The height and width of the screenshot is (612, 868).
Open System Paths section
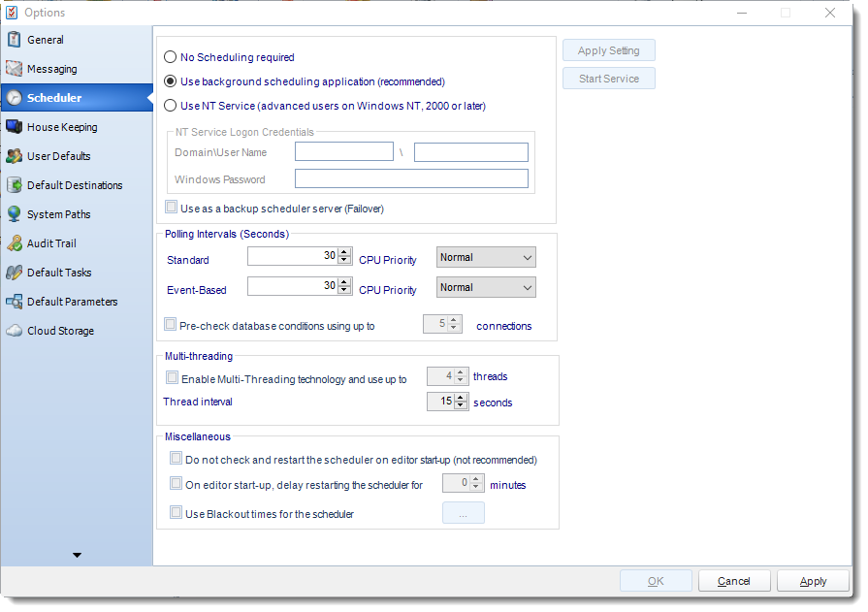(77, 214)
